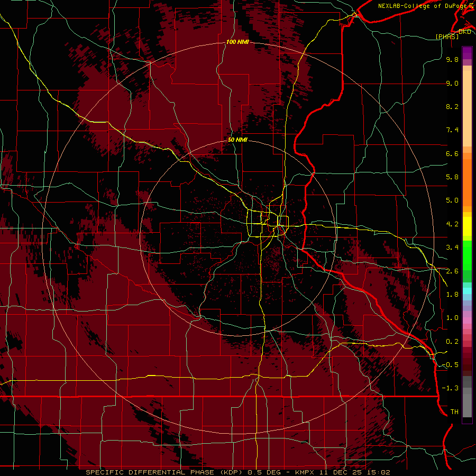This screenshot has height=476, width=476.
Task: Click the 0.2 scale label
Action: 452,342
